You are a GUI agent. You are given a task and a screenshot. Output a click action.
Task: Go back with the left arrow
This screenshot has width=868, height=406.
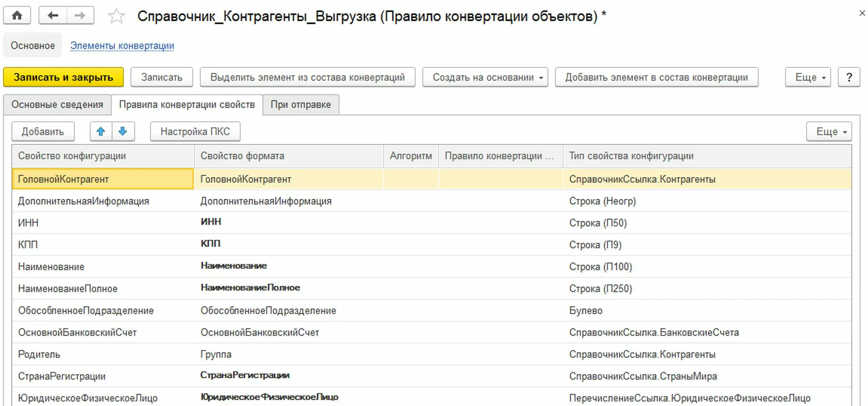coord(53,15)
